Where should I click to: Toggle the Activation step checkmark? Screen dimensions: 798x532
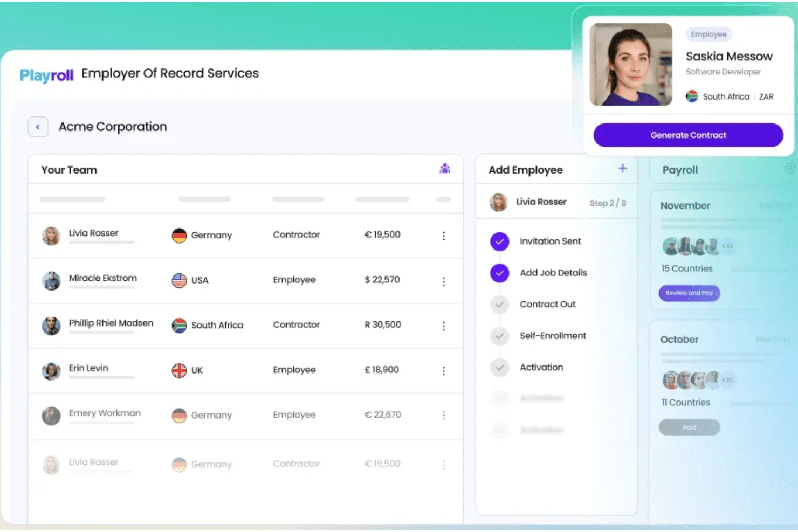[x=500, y=368]
